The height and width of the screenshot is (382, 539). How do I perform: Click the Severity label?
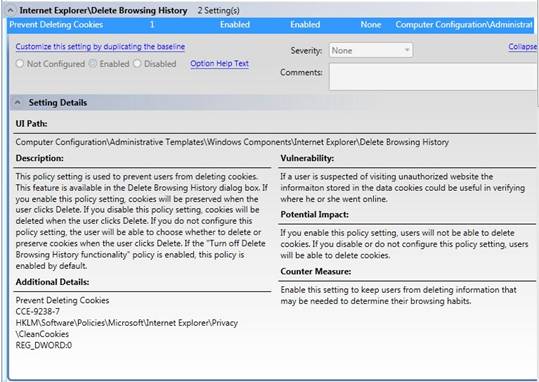tap(306, 51)
